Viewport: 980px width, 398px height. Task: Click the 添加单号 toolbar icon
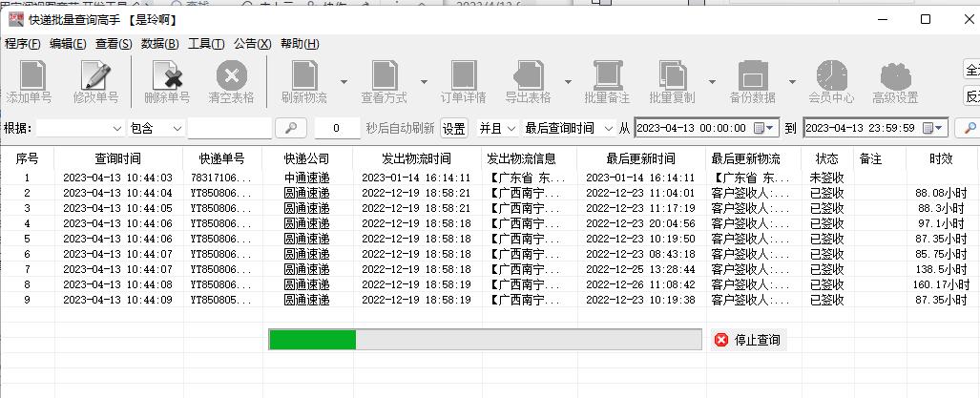[31, 75]
